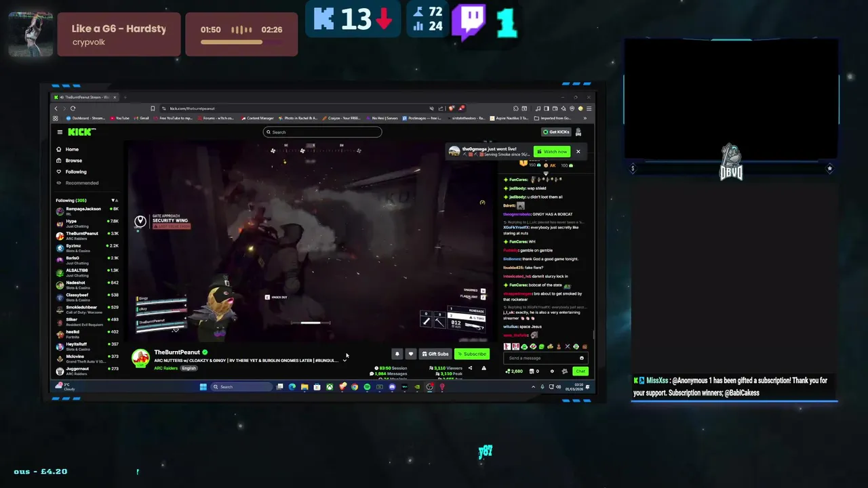Click the share icon in address bar

[x=441, y=108]
